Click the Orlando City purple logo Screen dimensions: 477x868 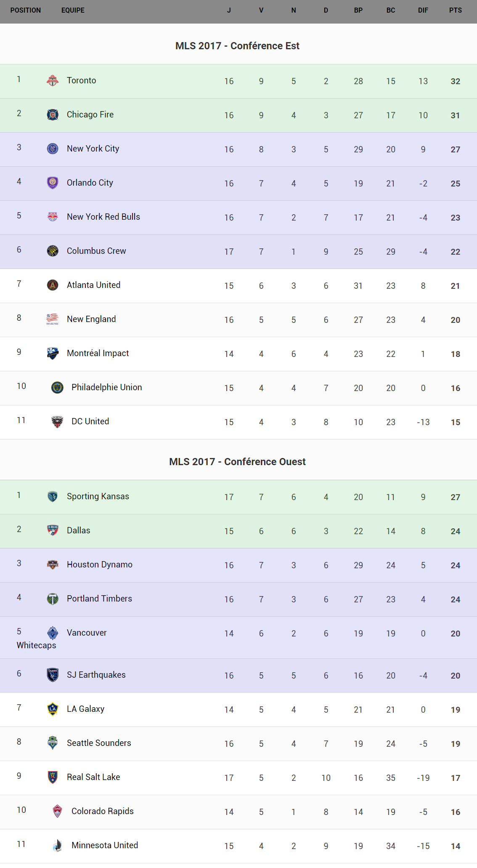53,183
